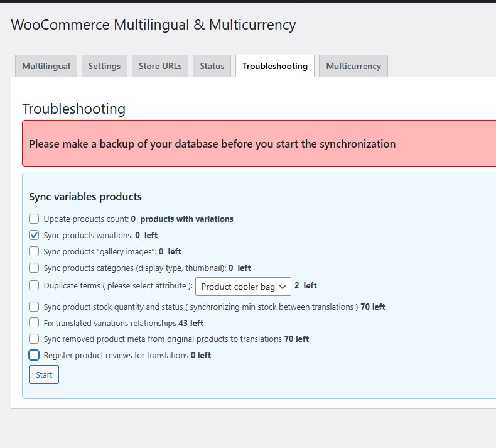Enable Update products count checkbox
Image resolution: width=496 pixels, height=448 pixels.
(34, 219)
